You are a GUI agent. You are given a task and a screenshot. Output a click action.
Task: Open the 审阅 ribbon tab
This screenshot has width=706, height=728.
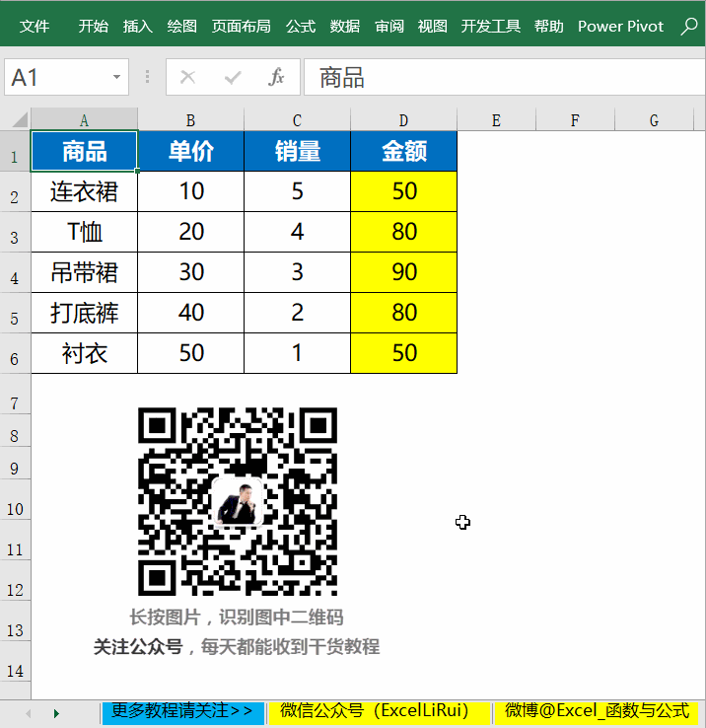pyautogui.click(x=389, y=26)
